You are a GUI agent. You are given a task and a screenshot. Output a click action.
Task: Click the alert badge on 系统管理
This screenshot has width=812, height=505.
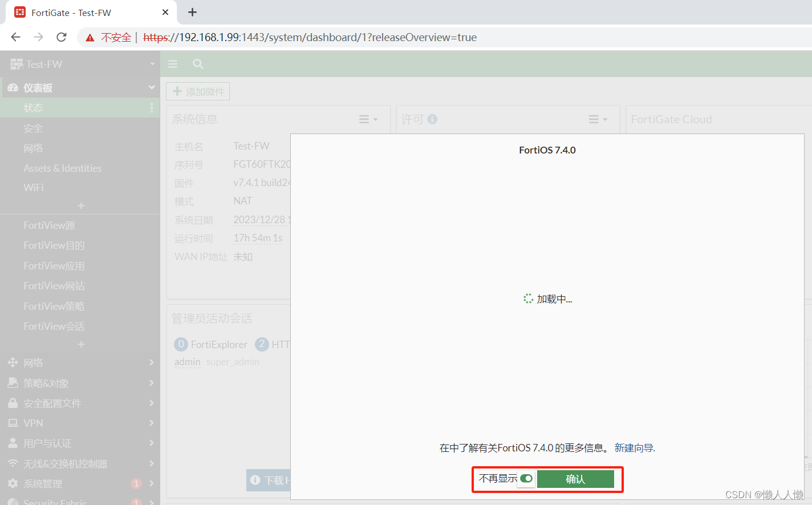click(136, 484)
